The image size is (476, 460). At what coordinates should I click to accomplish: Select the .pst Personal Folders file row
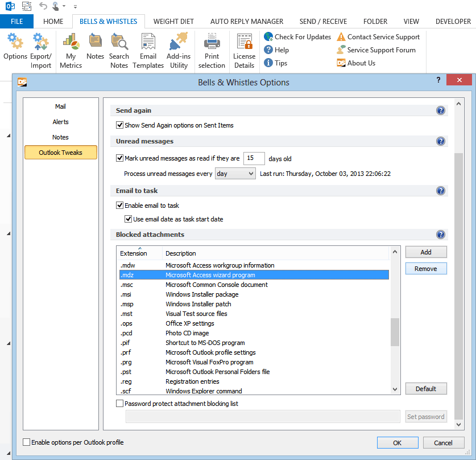click(254, 372)
